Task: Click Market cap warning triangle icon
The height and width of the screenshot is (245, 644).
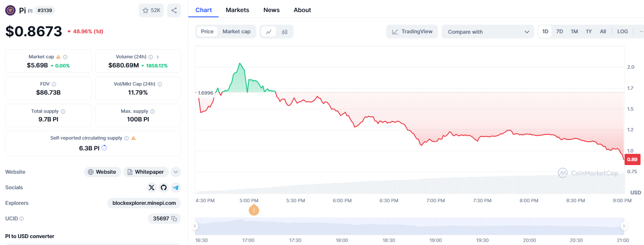Action: (x=58, y=57)
